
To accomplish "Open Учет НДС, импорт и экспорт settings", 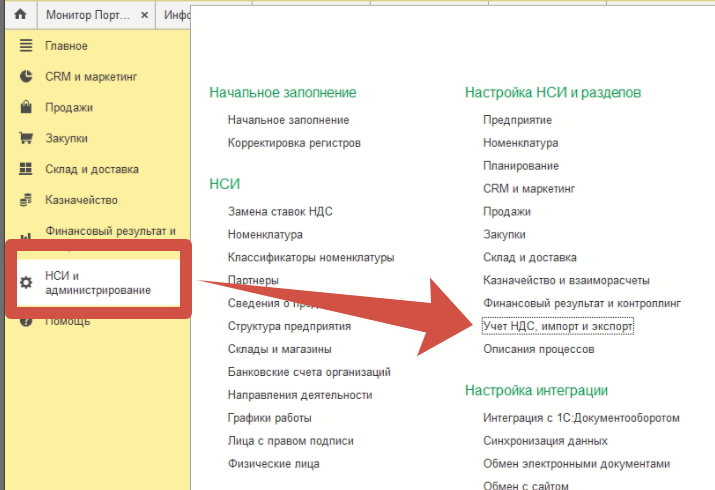I will pyautogui.click(x=558, y=327).
